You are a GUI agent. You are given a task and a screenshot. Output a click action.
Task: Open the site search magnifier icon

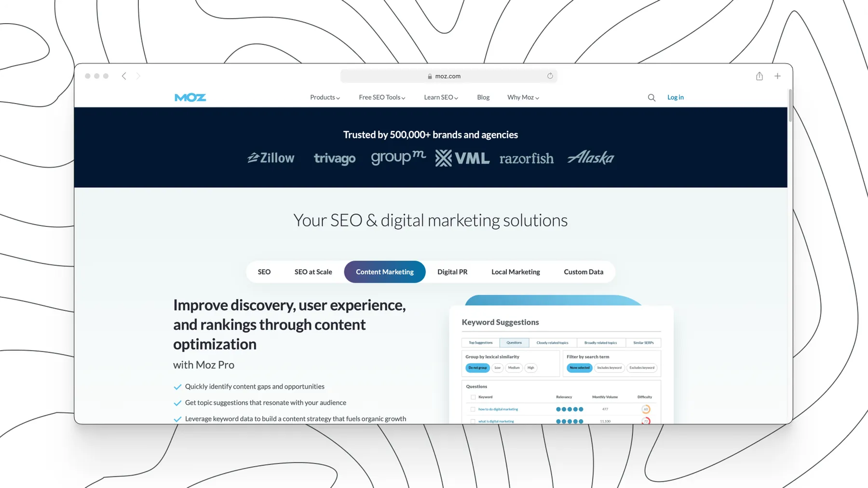coord(651,97)
